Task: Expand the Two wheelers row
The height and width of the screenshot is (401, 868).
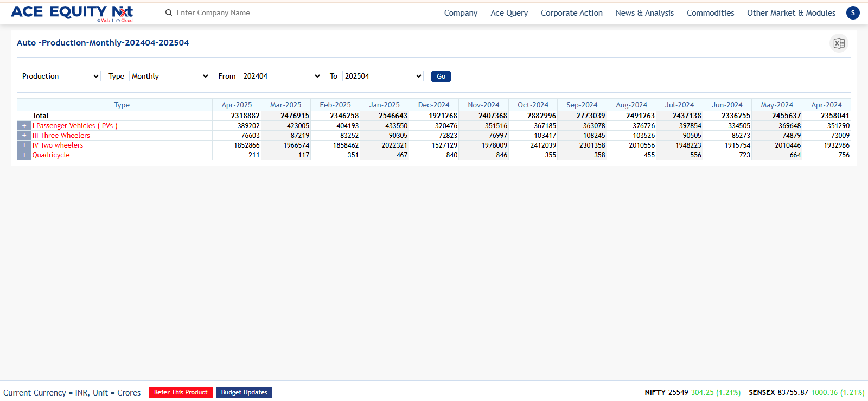Action: (x=24, y=145)
